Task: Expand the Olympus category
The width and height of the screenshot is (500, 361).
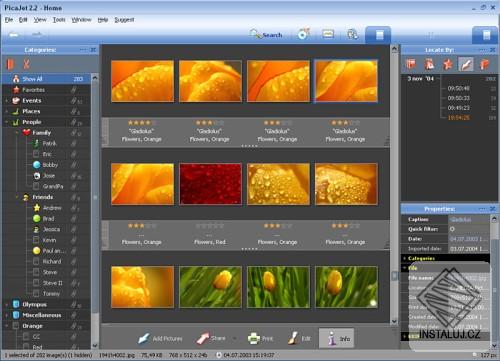Action: point(6,304)
